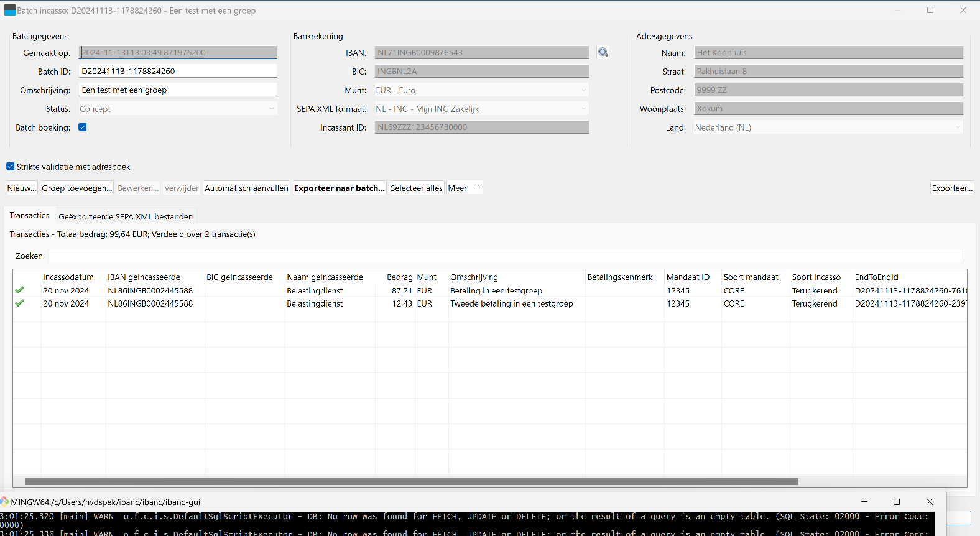
Task: Click the Gemaakt op timestamp field
Action: (178, 53)
